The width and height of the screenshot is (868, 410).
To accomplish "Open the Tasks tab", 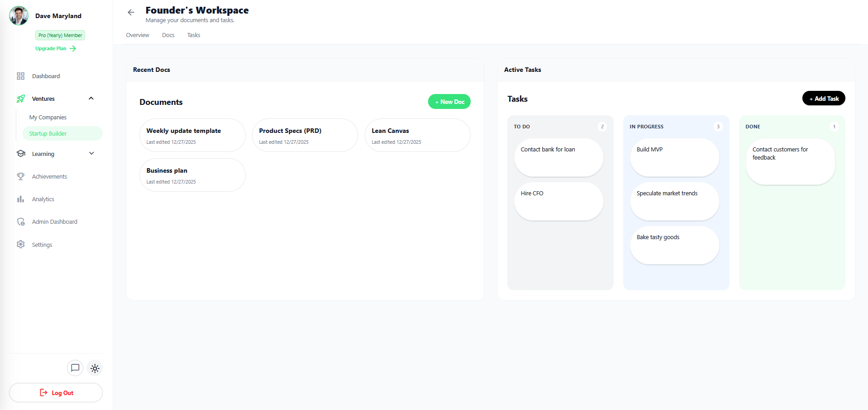I will (x=193, y=35).
